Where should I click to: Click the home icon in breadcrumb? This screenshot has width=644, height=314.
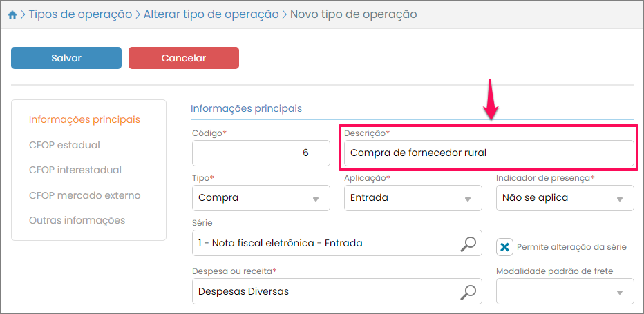12,14
